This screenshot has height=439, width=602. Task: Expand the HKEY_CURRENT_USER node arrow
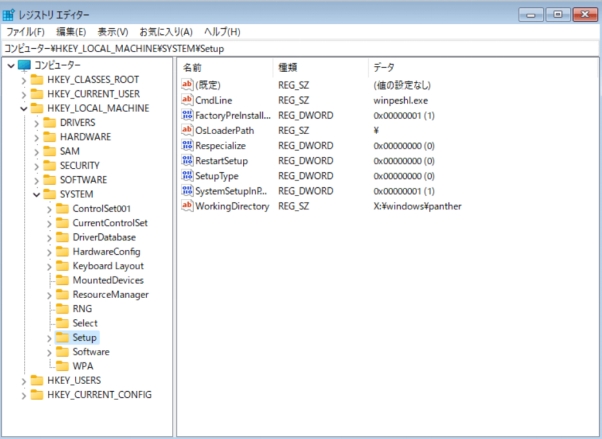pos(24,94)
